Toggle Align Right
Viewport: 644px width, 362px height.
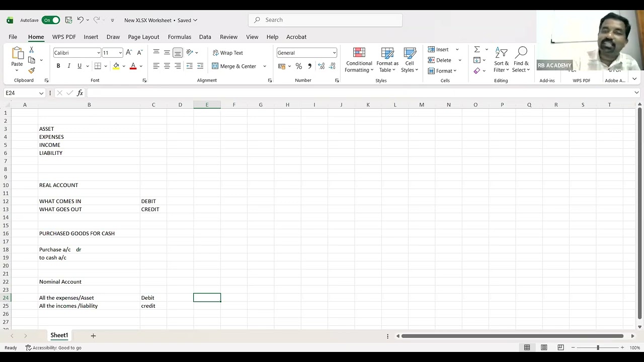(178, 66)
